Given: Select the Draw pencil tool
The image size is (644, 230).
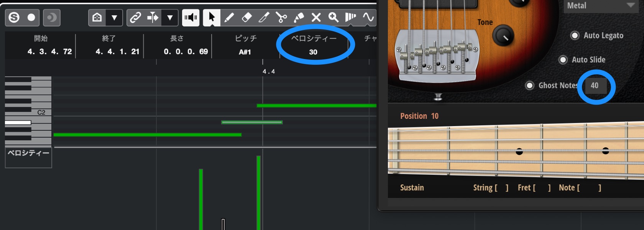Looking at the screenshot, I should (x=229, y=18).
